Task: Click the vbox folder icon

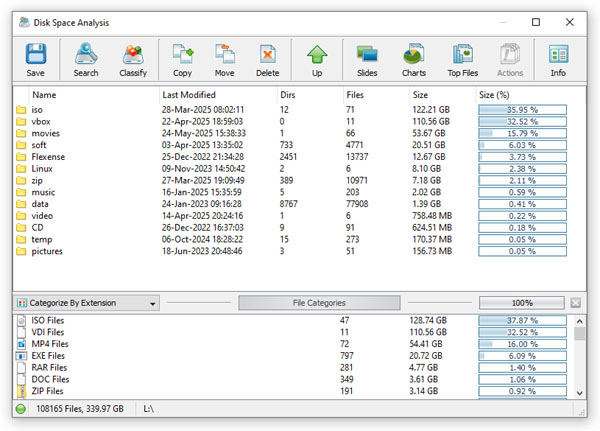Action: [21, 122]
